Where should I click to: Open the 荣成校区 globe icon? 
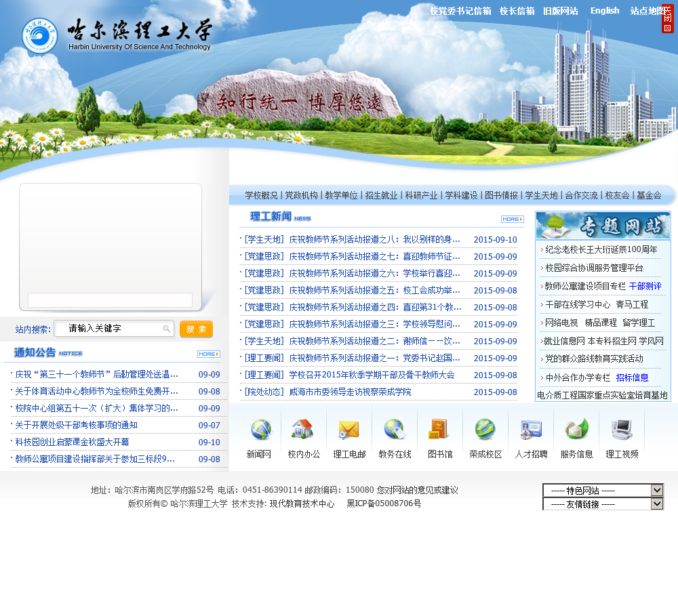click(x=485, y=429)
